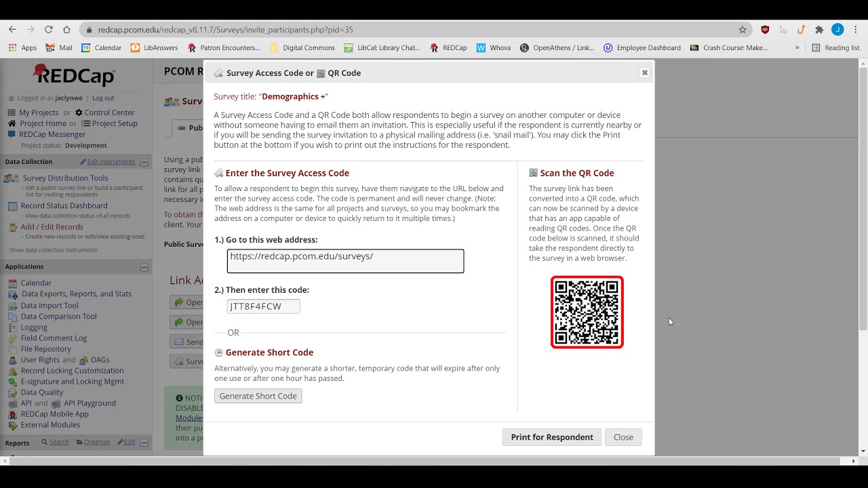Open the LibCal Library Chat bookmark
868x488 pixels.
(x=382, y=48)
